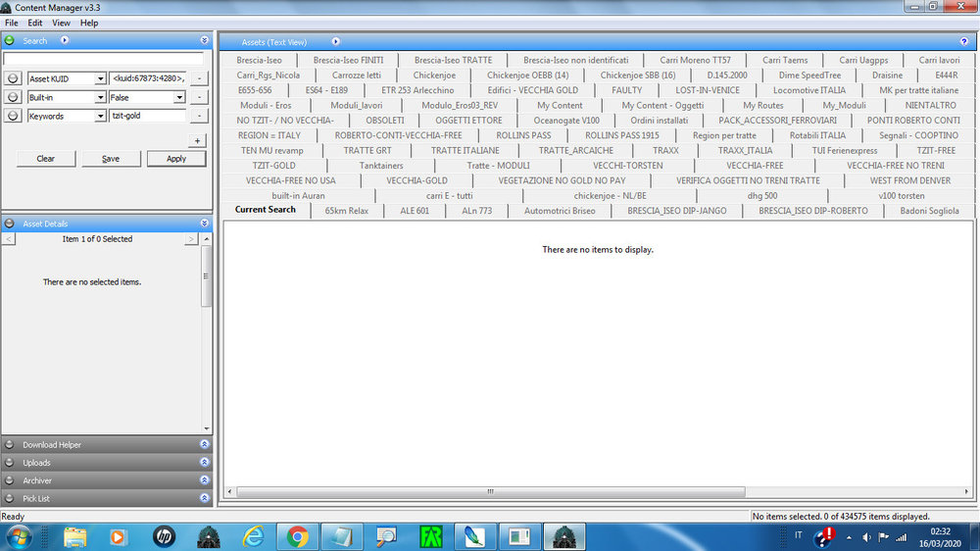The height and width of the screenshot is (551, 980).
Task: Select the Current Search tab
Action: 265,210
